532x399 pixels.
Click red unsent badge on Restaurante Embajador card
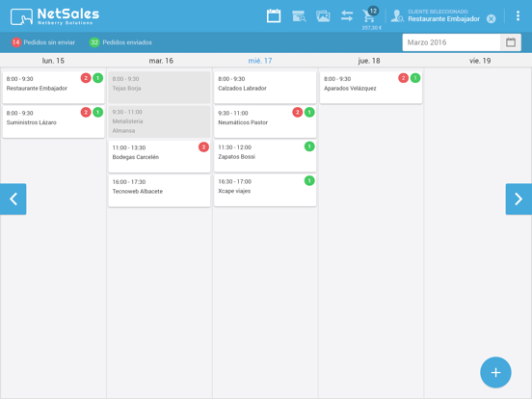[x=86, y=78]
